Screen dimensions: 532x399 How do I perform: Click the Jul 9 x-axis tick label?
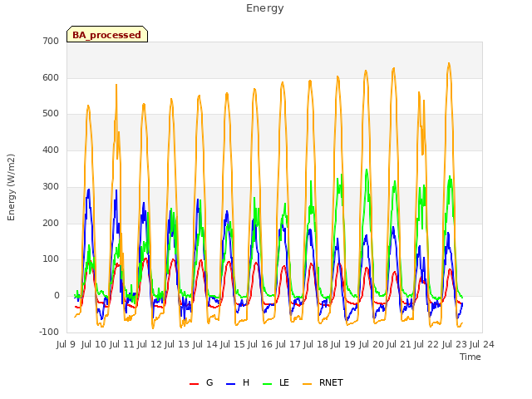tap(66, 344)
